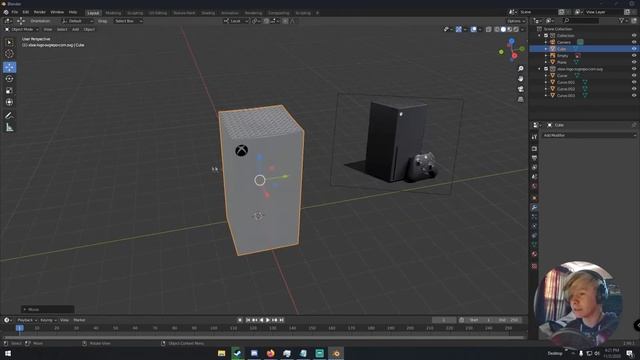Open the Window menu
The height and width of the screenshot is (360, 640).
coord(57,12)
